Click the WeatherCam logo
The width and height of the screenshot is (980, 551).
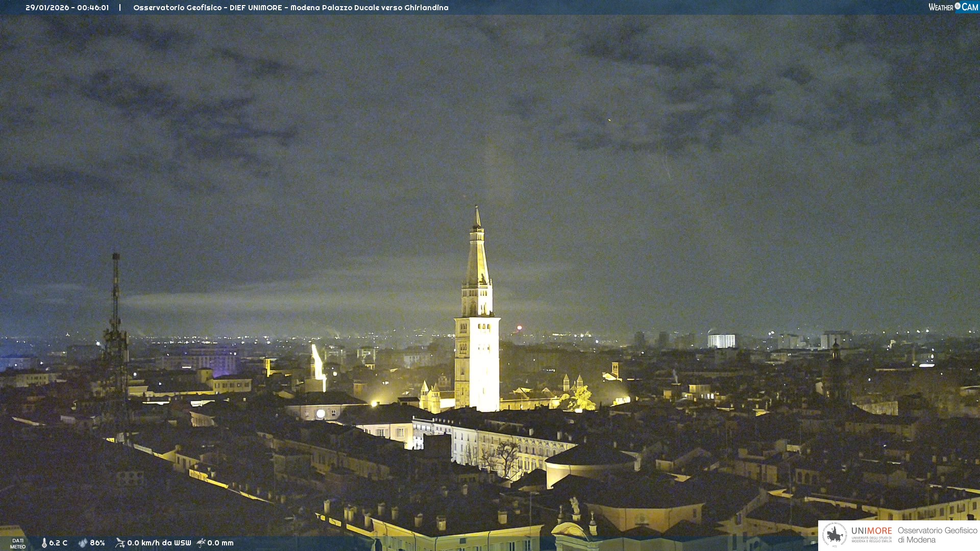tap(952, 7)
